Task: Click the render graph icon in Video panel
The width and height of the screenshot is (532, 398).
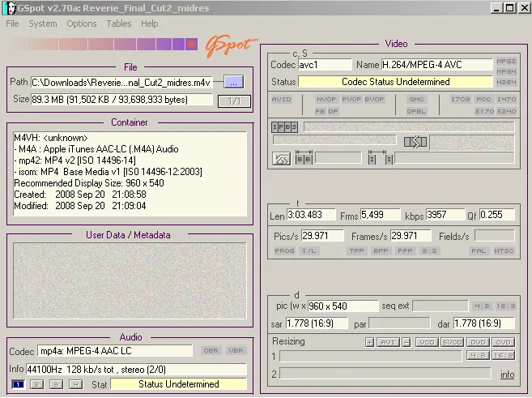Action: [x=282, y=159]
